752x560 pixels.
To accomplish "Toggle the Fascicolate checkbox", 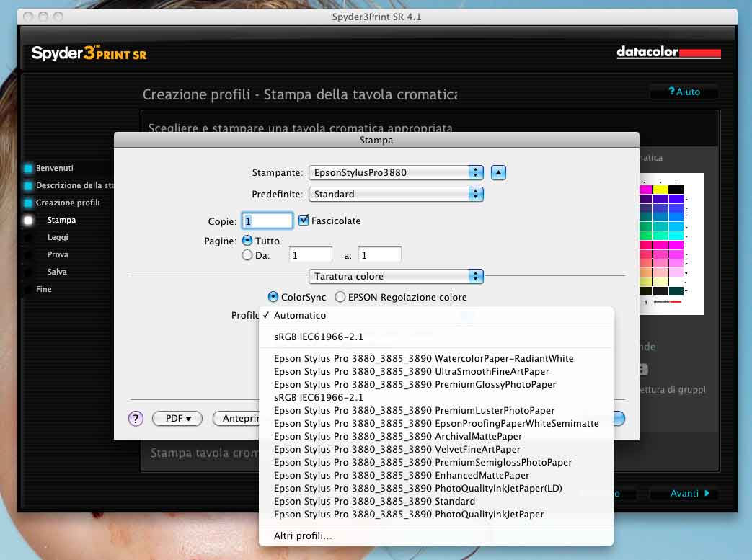I will [x=304, y=221].
